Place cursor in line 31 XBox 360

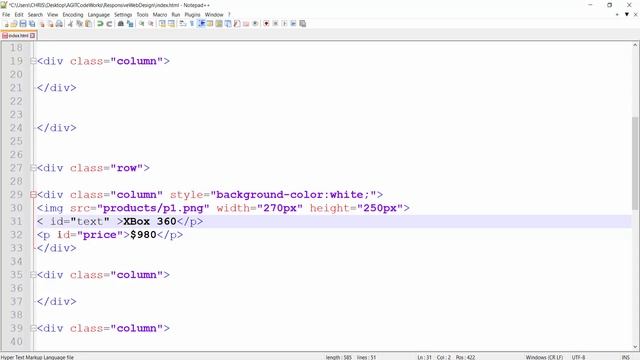tap(150, 221)
